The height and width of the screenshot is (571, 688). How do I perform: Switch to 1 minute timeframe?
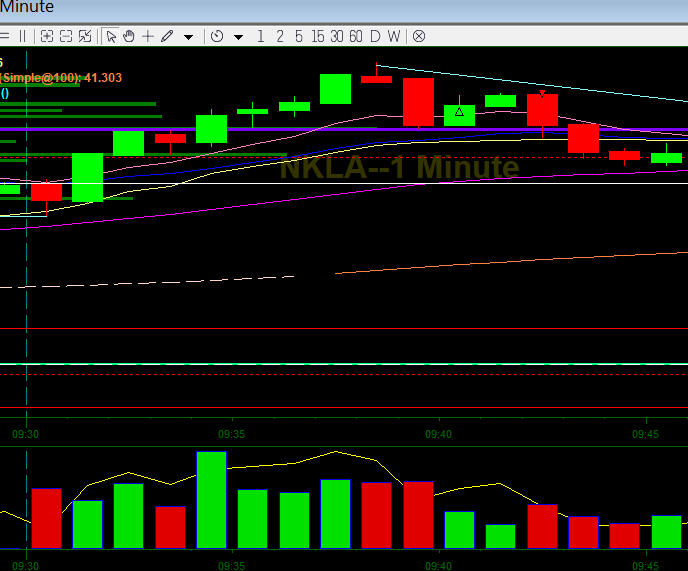[x=260, y=36]
